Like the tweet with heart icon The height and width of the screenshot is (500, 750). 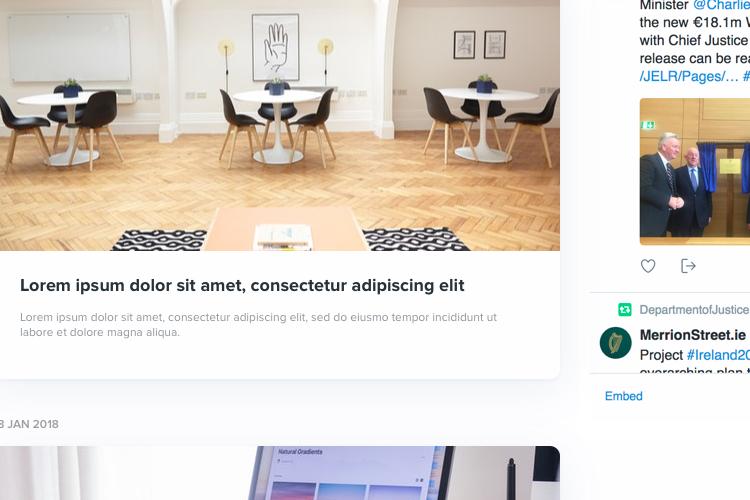point(648,266)
